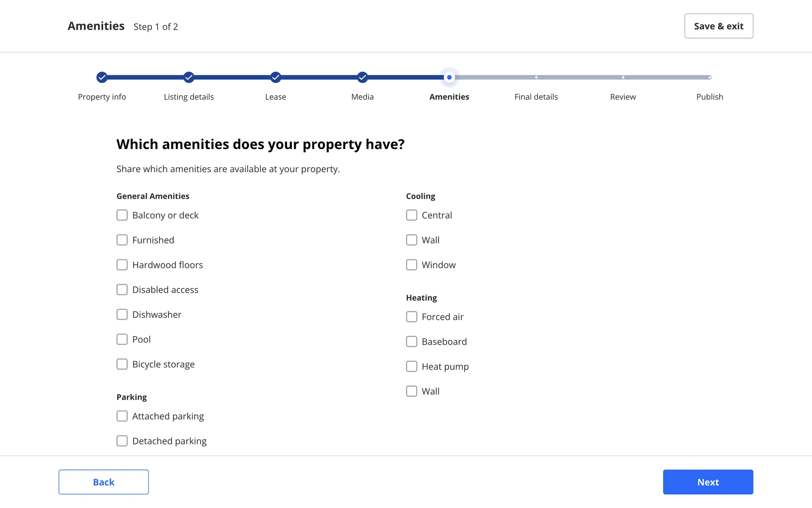The height and width of the screenshot is (508, 812).
Task: Go back with the Back button
Action: (104, 482)
